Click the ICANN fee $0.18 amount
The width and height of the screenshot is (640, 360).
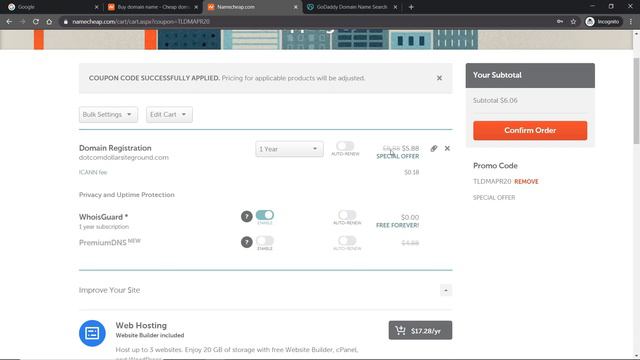click(411, 172)
